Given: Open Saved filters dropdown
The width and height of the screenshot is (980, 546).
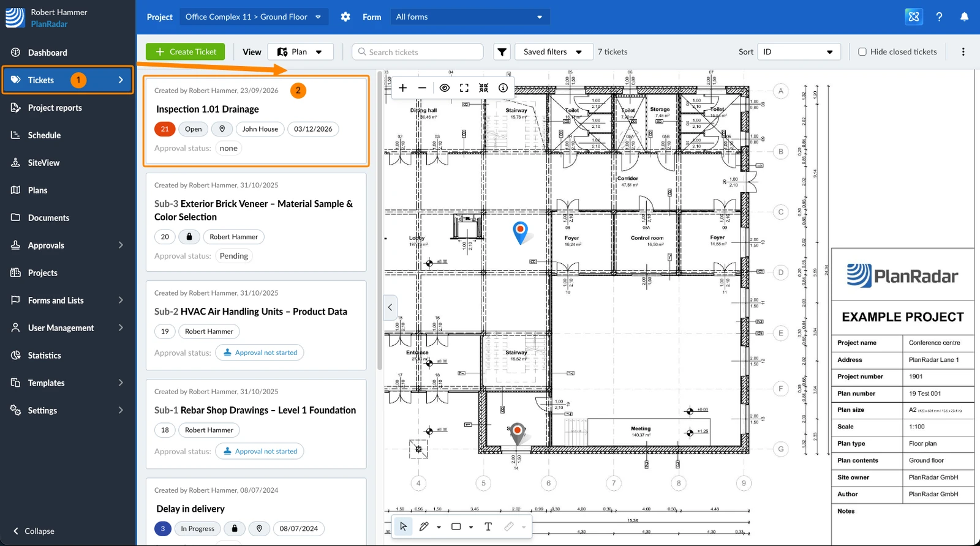Looking at the screenshot, I should point(554,52).
